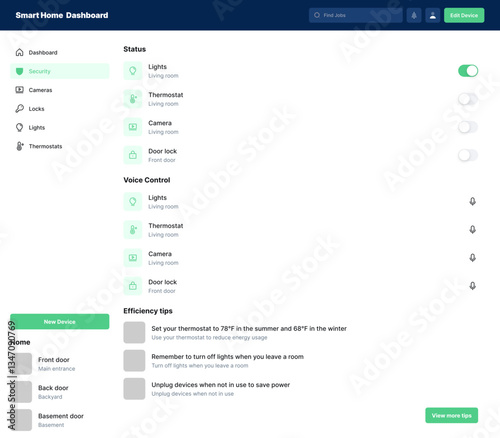Click the Status section heading

pyautogui.click(x=135, y=49)
